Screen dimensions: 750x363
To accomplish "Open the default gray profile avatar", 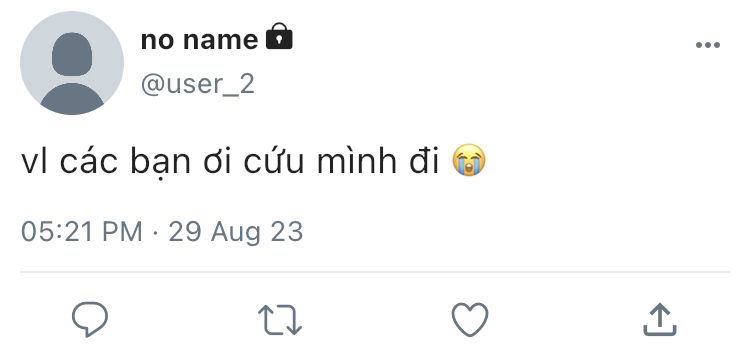I will [72, 63].
